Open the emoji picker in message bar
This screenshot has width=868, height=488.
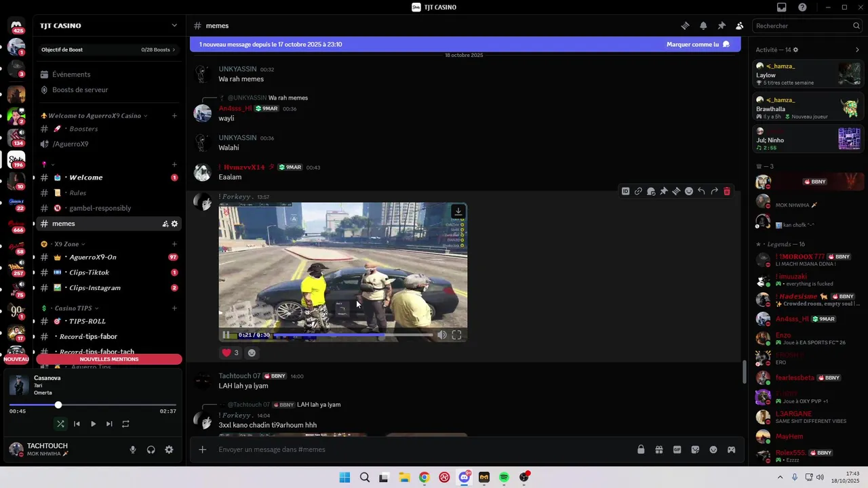pos(713,449)
